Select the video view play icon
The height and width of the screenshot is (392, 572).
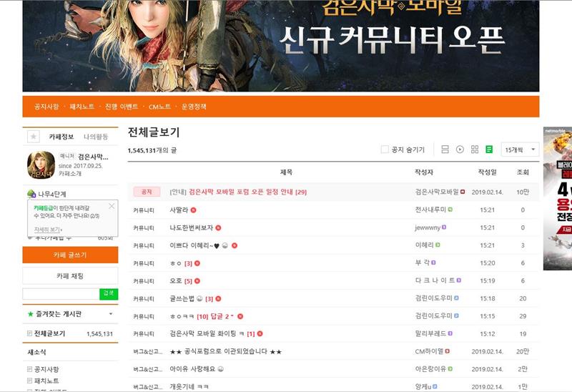[460, 150]
